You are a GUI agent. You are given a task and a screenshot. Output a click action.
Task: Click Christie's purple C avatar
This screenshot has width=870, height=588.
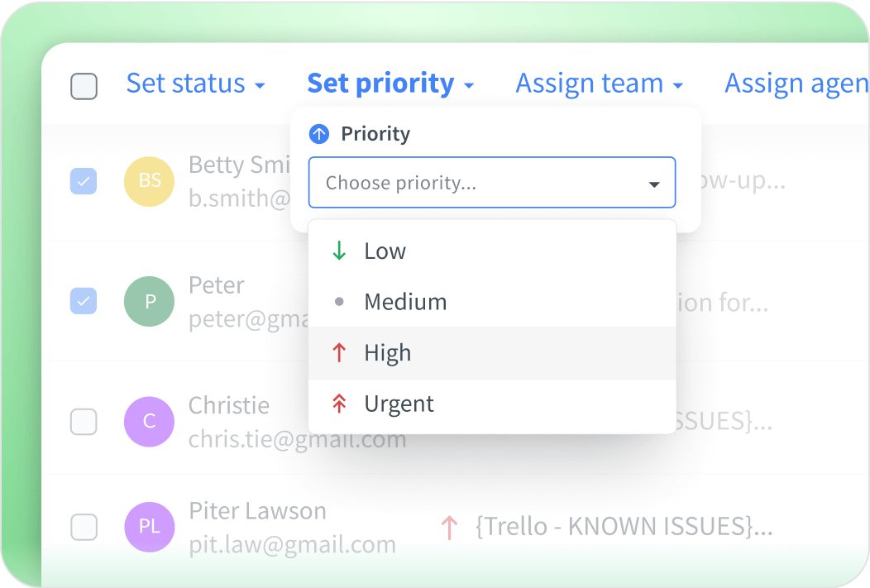coord(149,422)
